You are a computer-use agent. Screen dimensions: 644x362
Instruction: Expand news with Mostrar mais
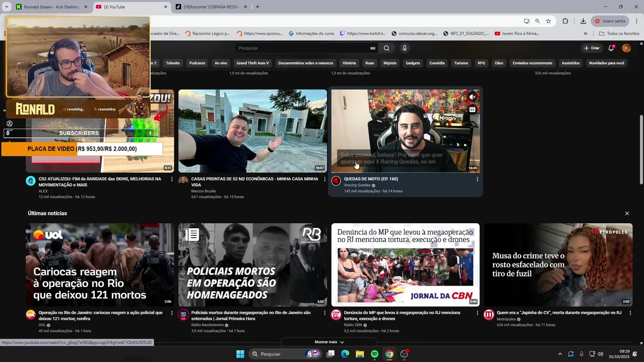(x=329, y=342)
